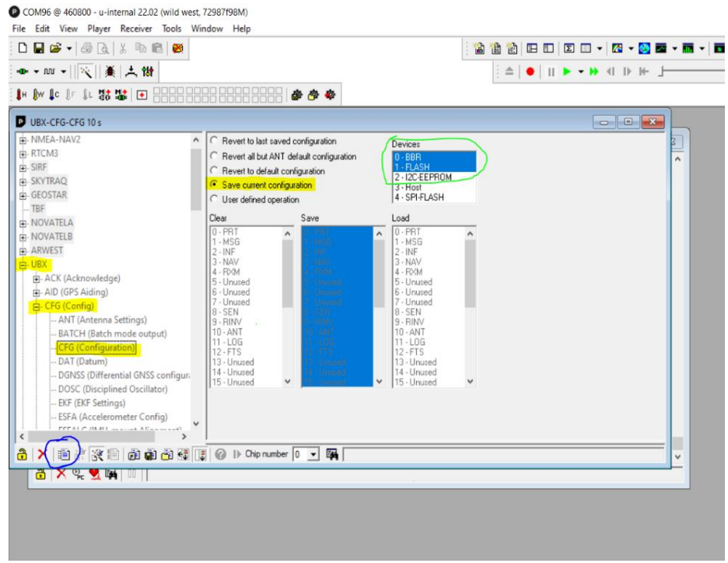This screenshot has width=728, height=563.
Task: Click the bug debug icon in the second toolbar
Action: click(110, 72)
